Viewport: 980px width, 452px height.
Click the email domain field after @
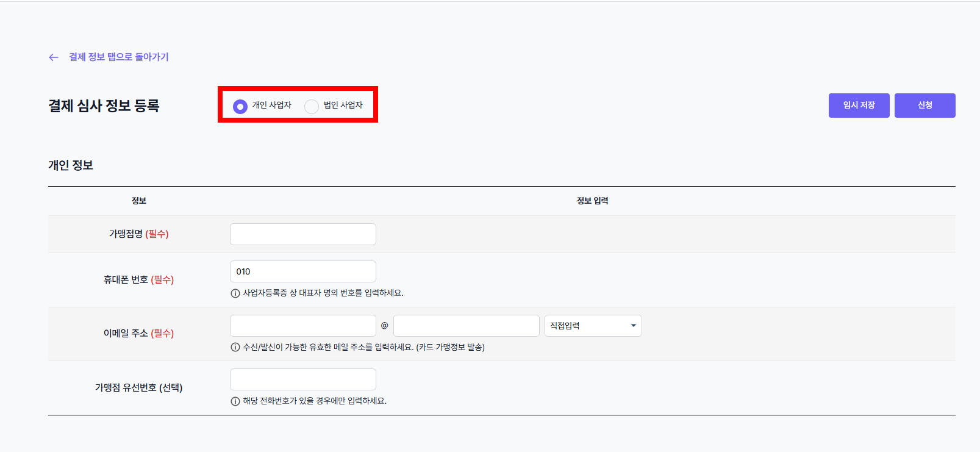(x=467, y=326)
